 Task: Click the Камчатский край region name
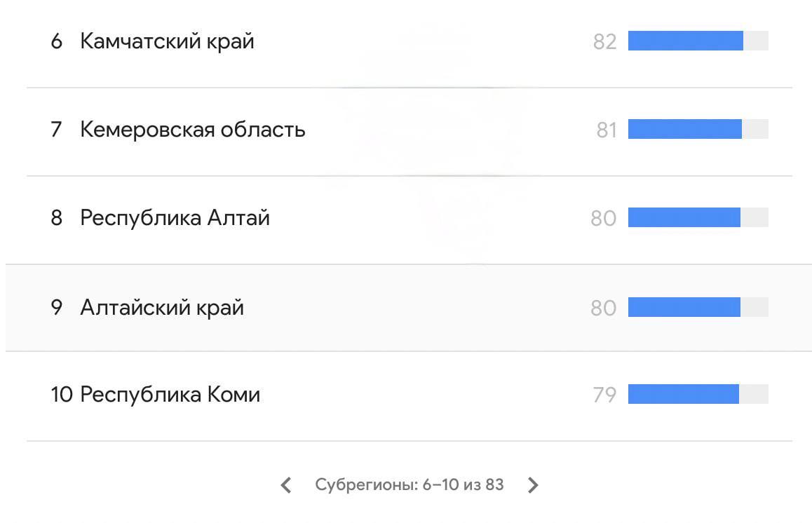[167, 41]
